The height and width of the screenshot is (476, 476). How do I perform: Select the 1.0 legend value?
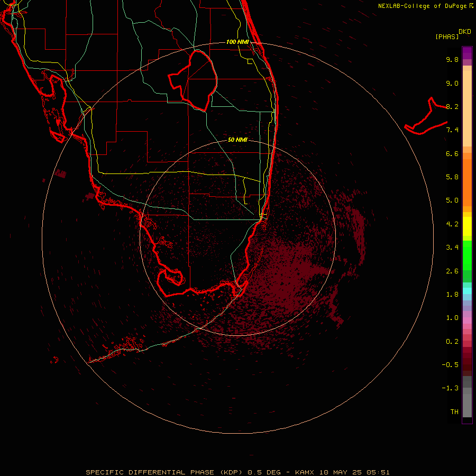452,318
